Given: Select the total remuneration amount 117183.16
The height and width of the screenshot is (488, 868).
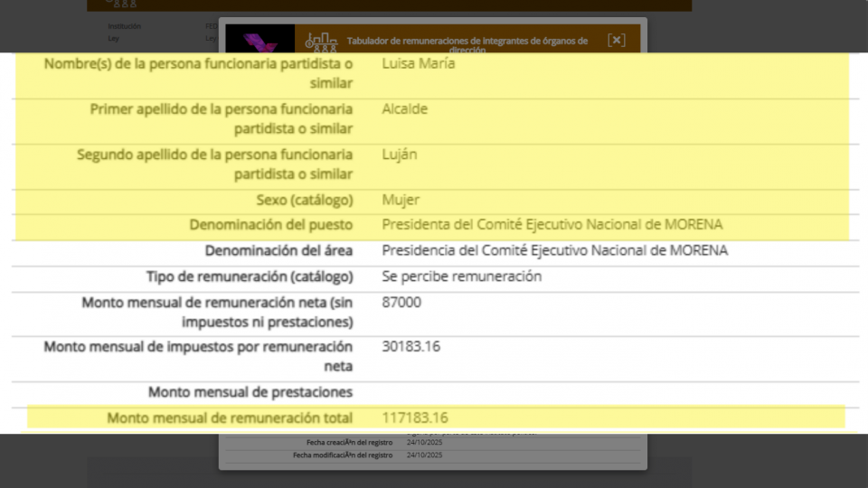Looking at the screenshot, I should pos(414,418).
